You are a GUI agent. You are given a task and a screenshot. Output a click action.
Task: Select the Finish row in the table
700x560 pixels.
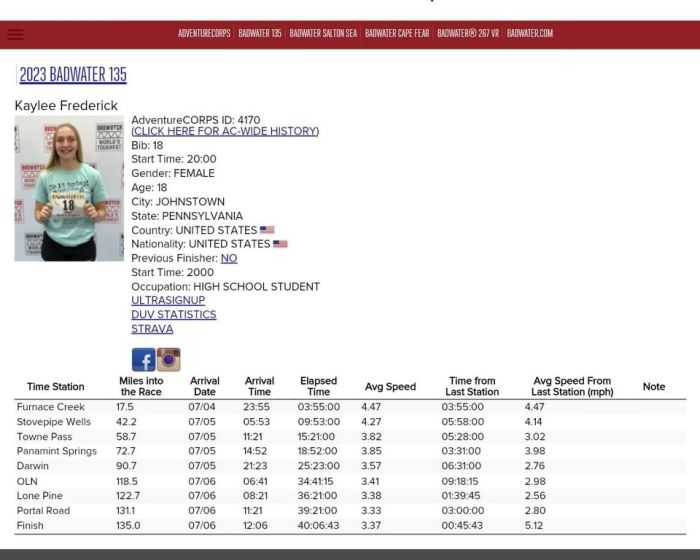click(x=30, y=525)
